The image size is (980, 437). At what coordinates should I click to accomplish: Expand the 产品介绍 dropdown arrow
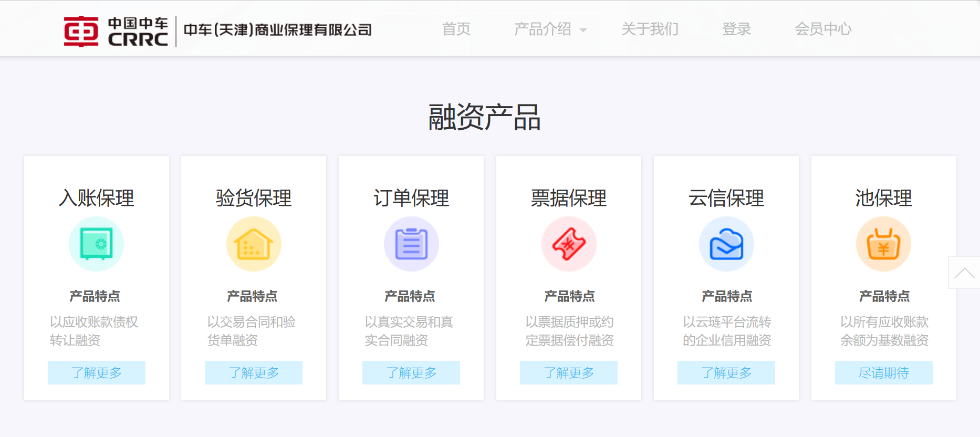pyautogui.click(x=583, y=30)
